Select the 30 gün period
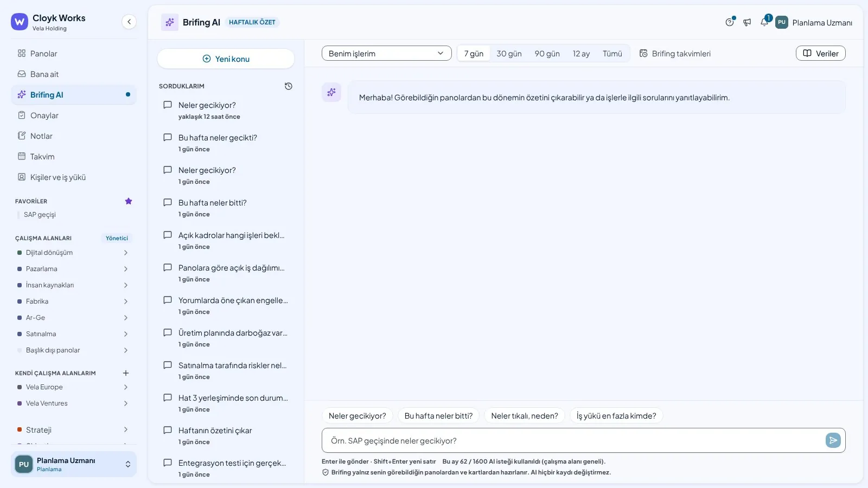Viewport: 868px width, 488px height. coord(509,54)
